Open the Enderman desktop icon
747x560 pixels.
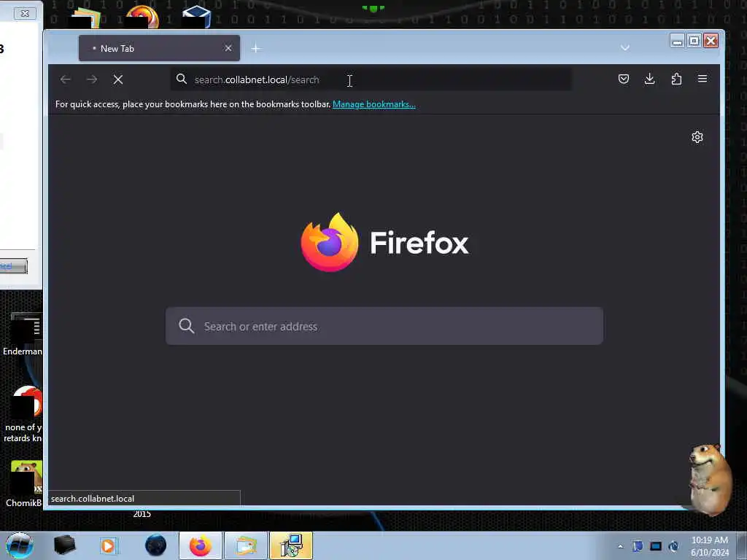coord(23,334)
